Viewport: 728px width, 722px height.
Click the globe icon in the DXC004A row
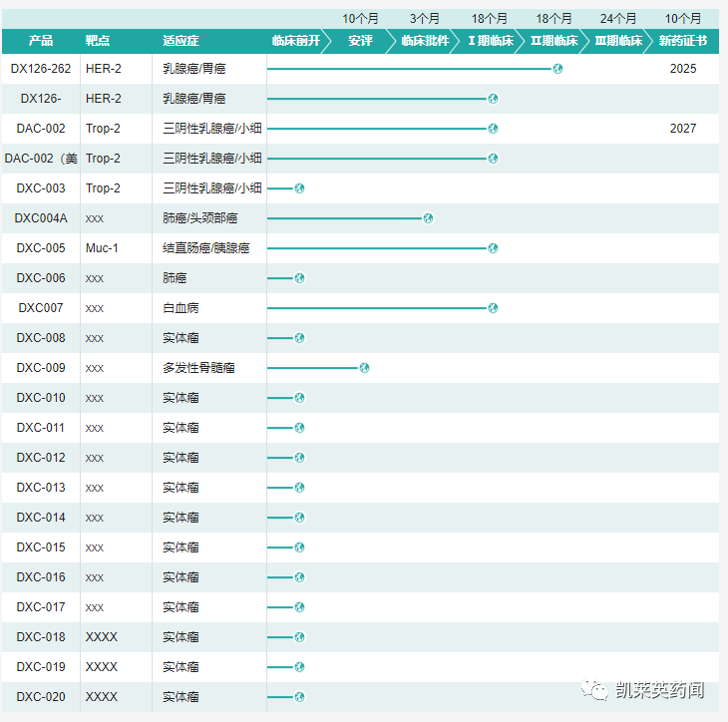click(x=429, y=218)
